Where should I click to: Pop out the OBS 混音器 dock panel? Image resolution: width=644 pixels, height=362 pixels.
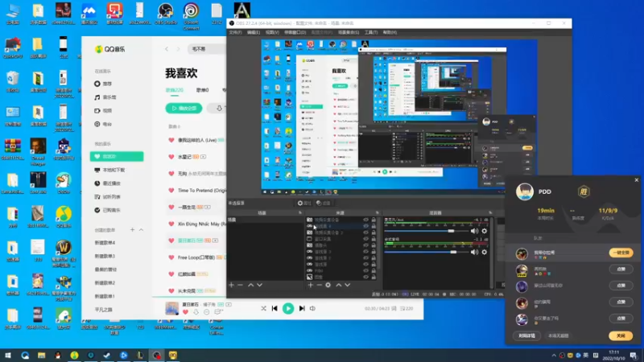490,212
